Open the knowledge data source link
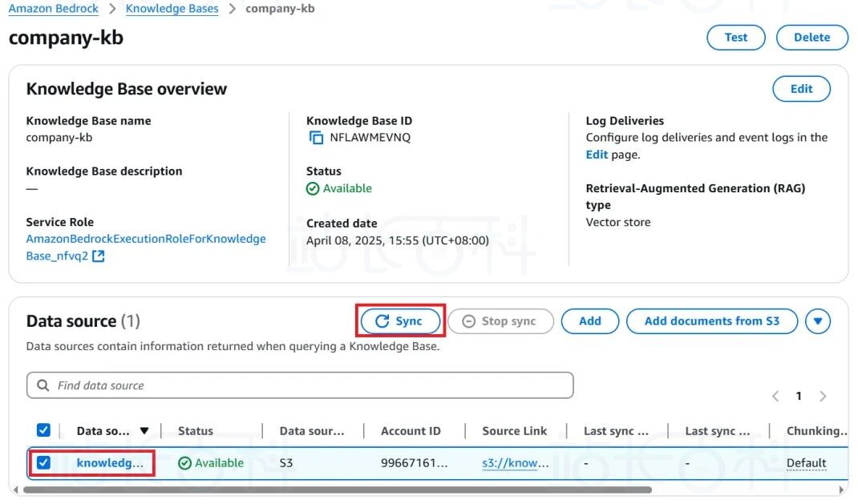The height and width of the screenshot is (504, 858). coord(110,462)
